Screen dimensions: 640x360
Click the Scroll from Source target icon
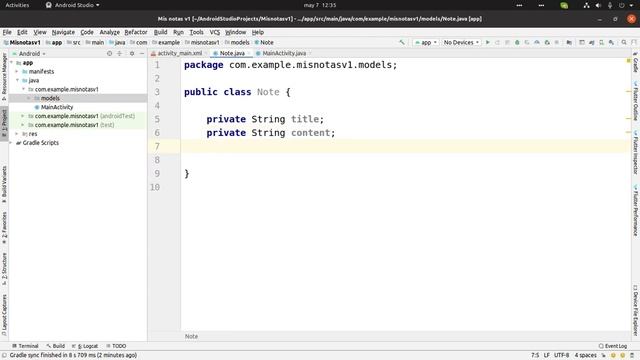point(109,53)
